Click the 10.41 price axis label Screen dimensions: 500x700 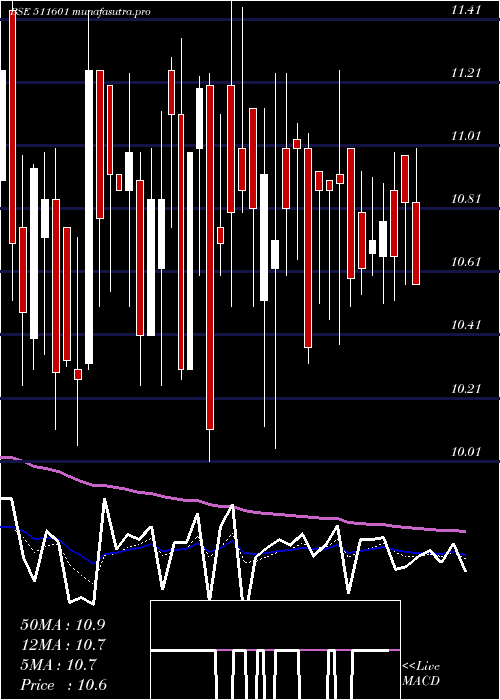466,325
